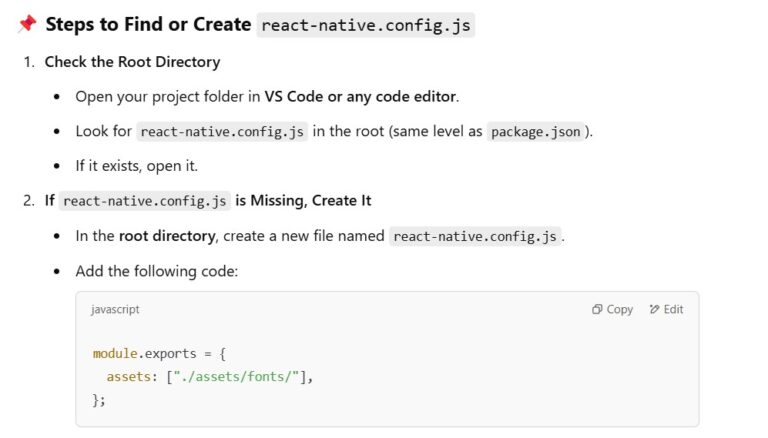Click react-native.config.js in the "Look for" bullet
Viewport: 768px width, 438px height.
tap(223, 132)
